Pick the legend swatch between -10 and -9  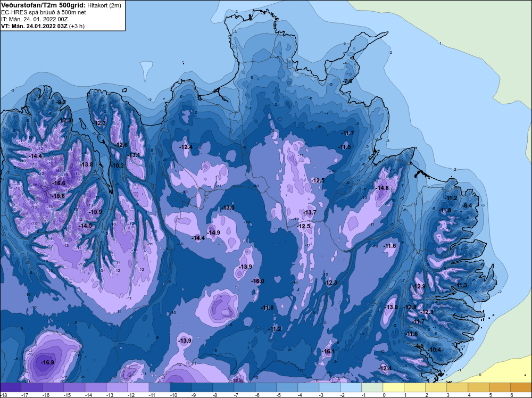[x=181, y=387]
